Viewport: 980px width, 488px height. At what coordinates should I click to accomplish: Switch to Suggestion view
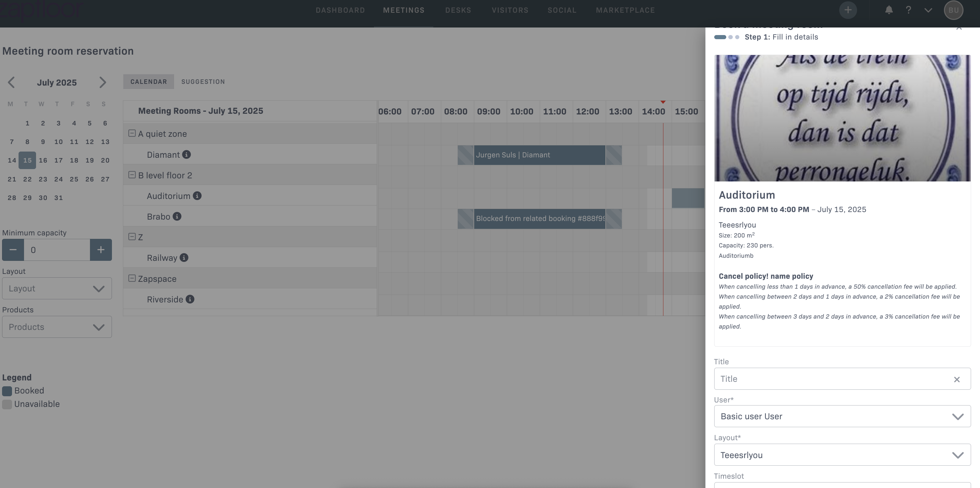[x=203, y=81]
